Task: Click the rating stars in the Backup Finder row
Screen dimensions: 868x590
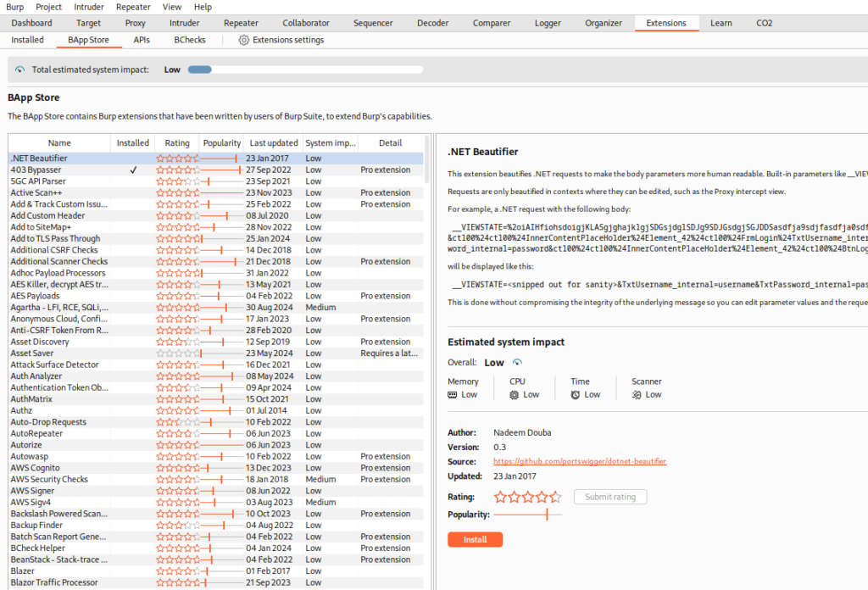Action: coord(177,526)
